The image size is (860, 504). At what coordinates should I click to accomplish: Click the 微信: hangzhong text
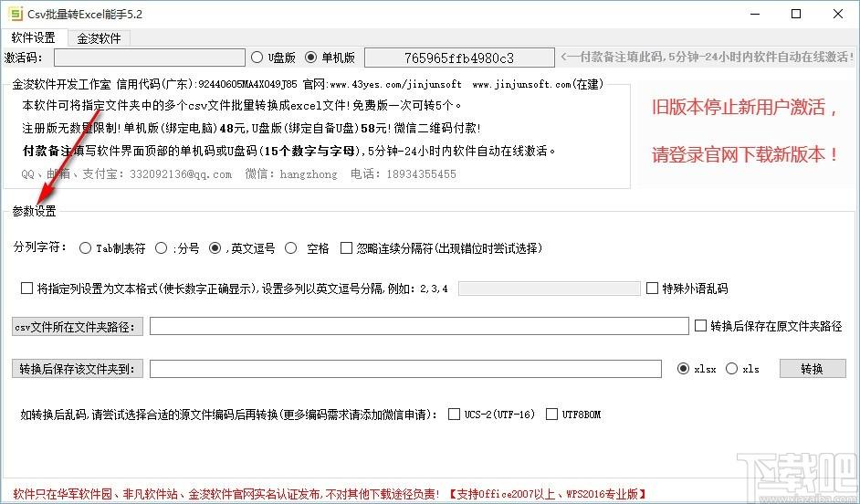[291, 174]
